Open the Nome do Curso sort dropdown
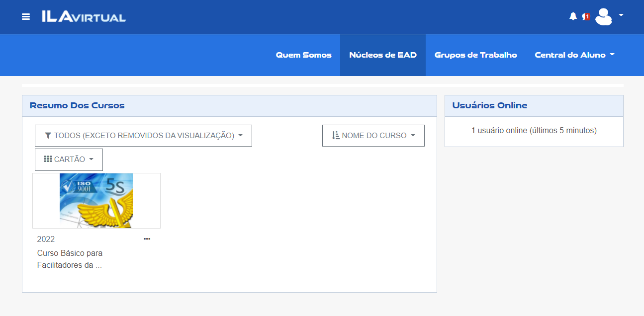Screen dimensions: 644x316 pyautogui.click(x=373, y=136)
